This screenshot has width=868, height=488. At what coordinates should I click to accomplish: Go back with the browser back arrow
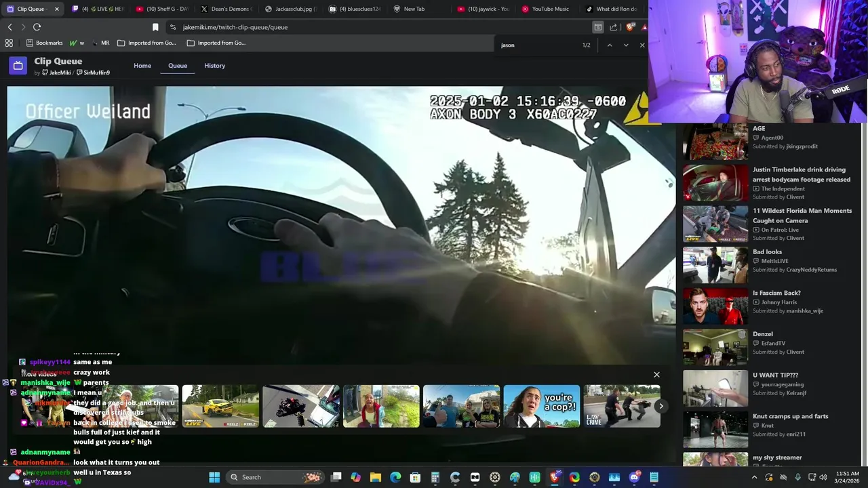pos(9,27)
